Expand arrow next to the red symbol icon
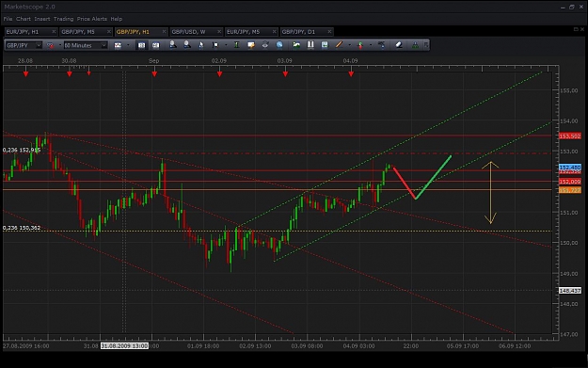 (x=59, y=45)
